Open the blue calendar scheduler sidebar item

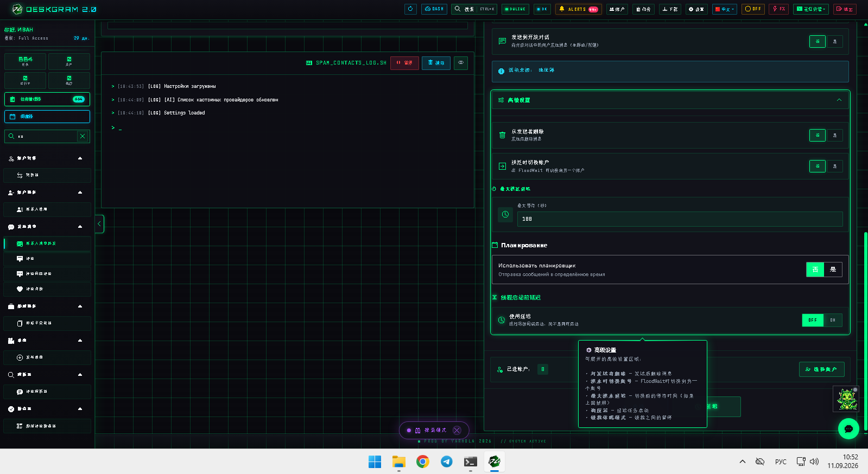47,117
